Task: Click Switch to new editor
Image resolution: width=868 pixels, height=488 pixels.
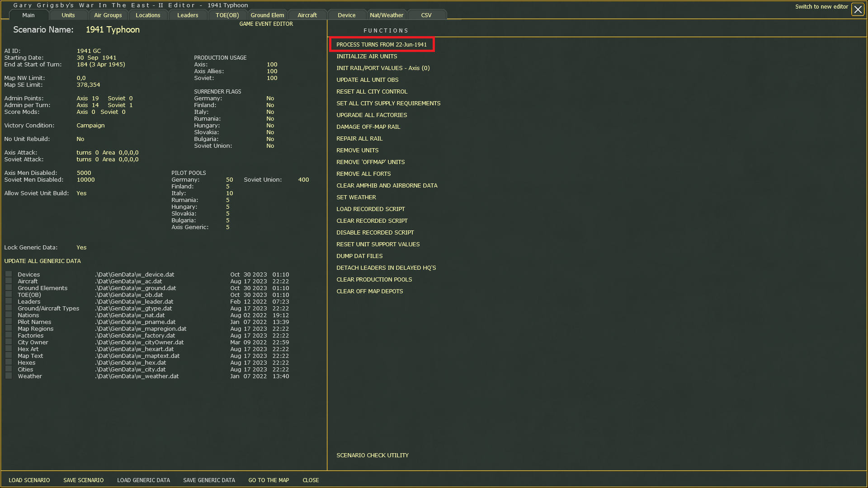Action: tap(821, 7)
